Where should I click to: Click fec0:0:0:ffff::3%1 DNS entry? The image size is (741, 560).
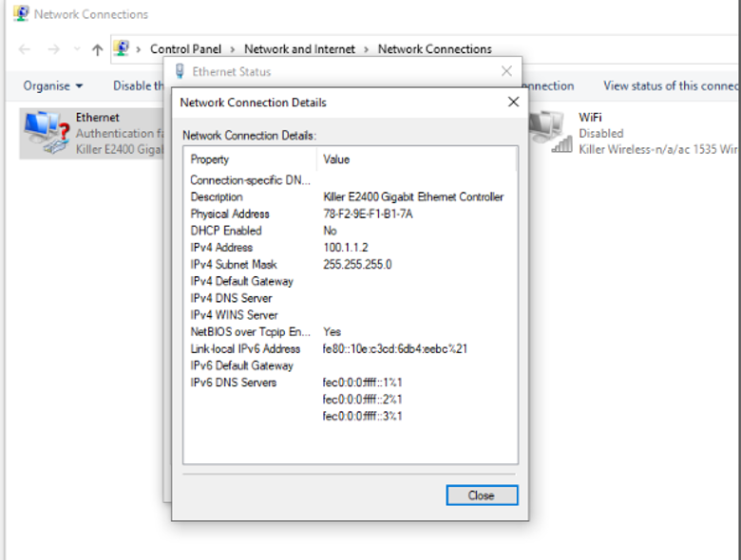tap(362, 416)
